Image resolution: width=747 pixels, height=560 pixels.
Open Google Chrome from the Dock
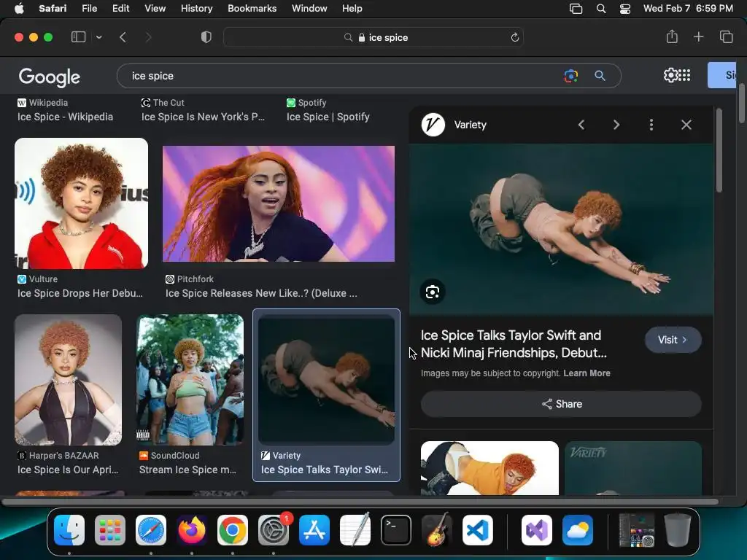[x=233, y=529]
